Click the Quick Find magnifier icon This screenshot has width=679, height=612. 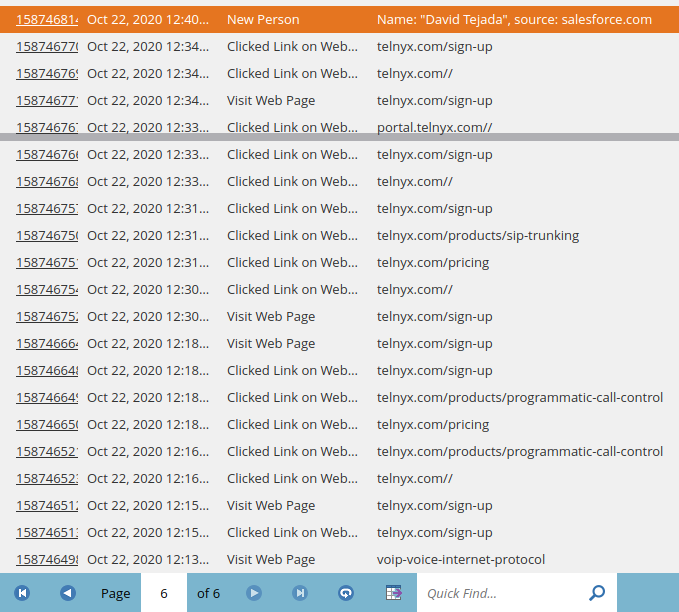[x=597, y=593]
